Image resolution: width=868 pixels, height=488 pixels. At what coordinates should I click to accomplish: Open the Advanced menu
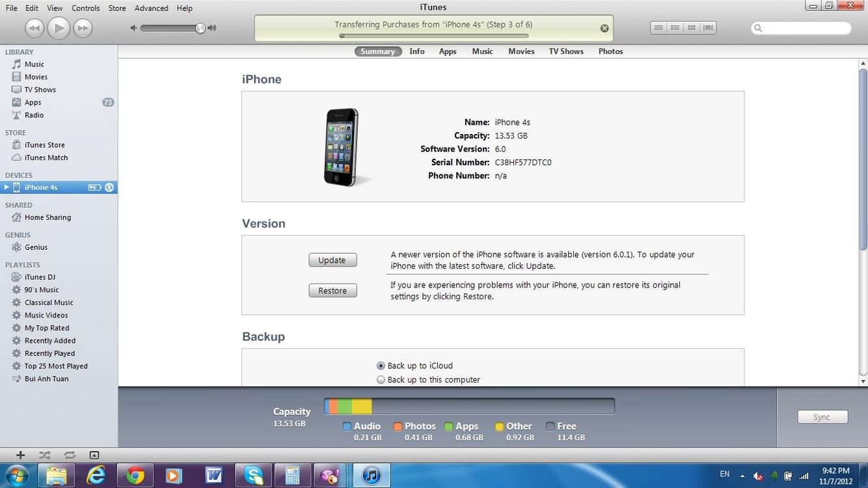pos(152,8)
